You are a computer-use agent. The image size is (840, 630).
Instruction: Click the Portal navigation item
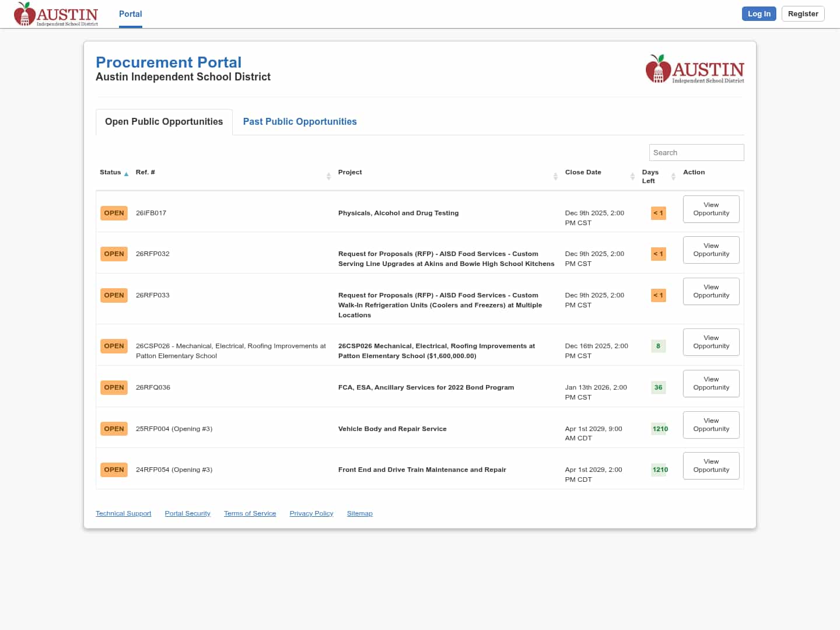tap(130, 14)
